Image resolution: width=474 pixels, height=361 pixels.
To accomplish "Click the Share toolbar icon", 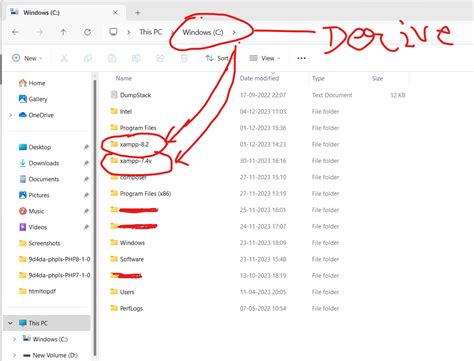I will [x=160, y=58].
